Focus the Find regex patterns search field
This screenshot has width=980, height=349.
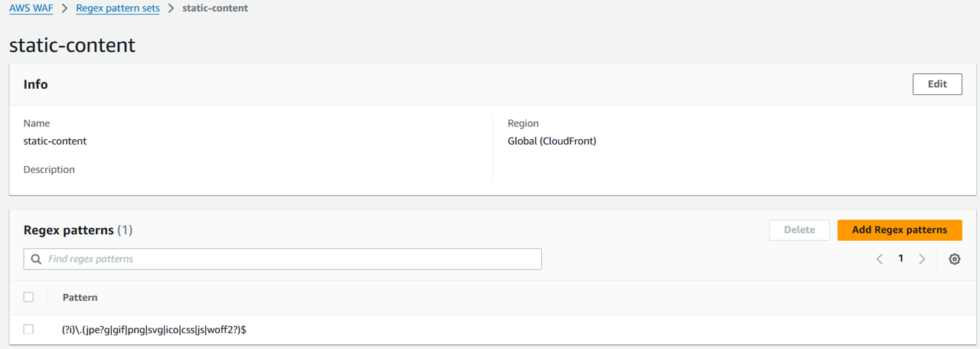(x=291, y=259)
